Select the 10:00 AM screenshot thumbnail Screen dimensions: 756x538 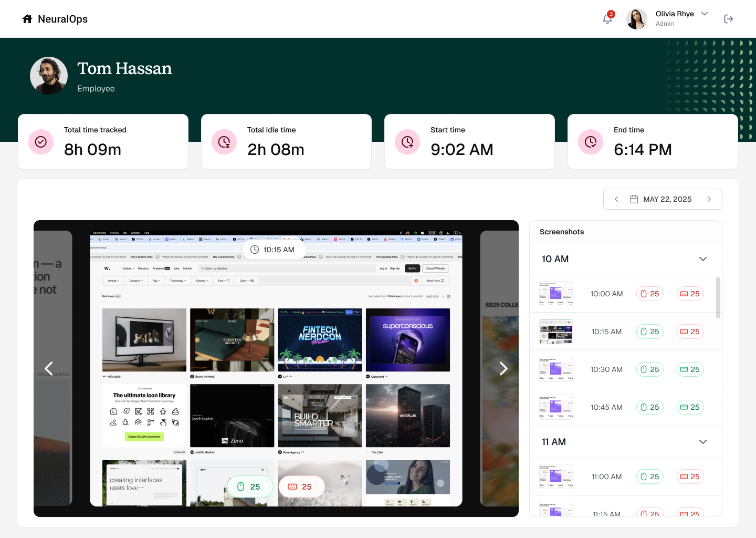pos(556,294)
